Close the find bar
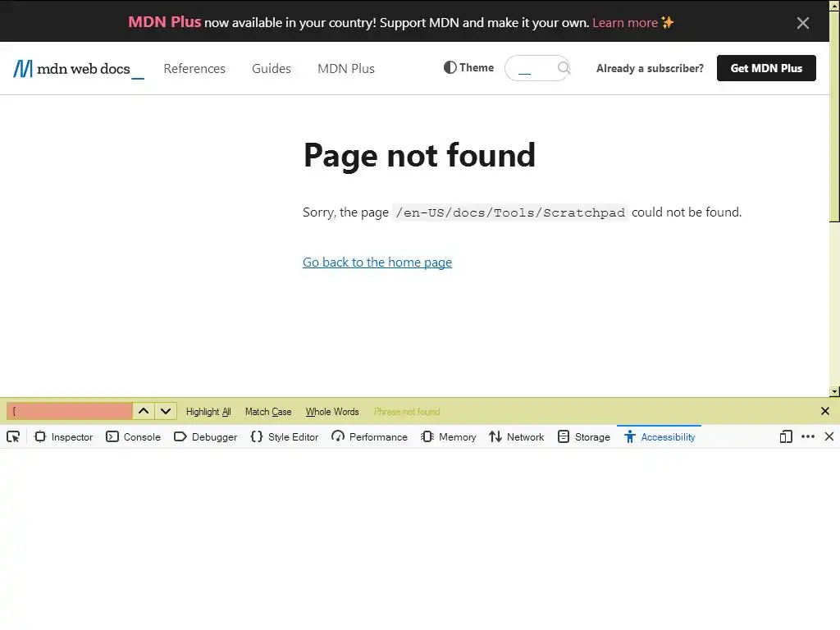 825,411
